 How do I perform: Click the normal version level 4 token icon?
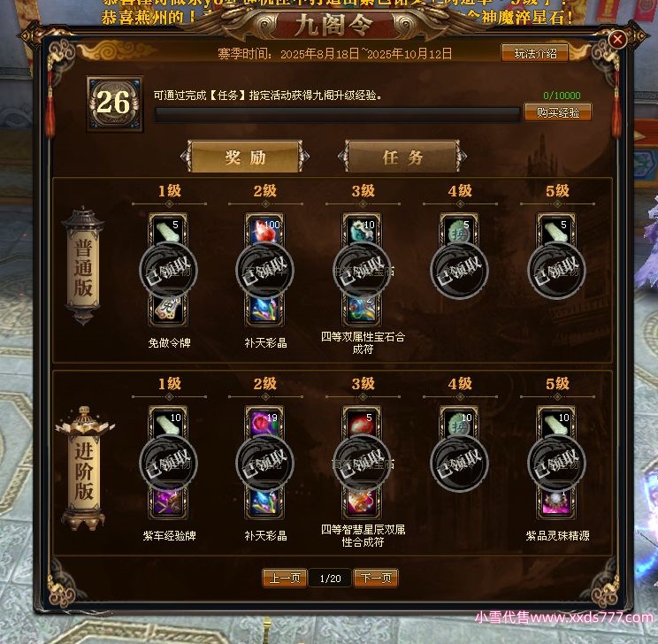pyautogui.click(x=459, y=231)
